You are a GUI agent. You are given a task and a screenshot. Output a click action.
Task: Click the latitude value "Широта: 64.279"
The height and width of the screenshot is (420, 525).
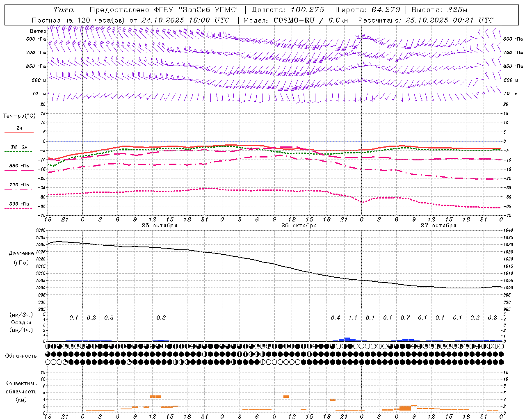point(367,10)
